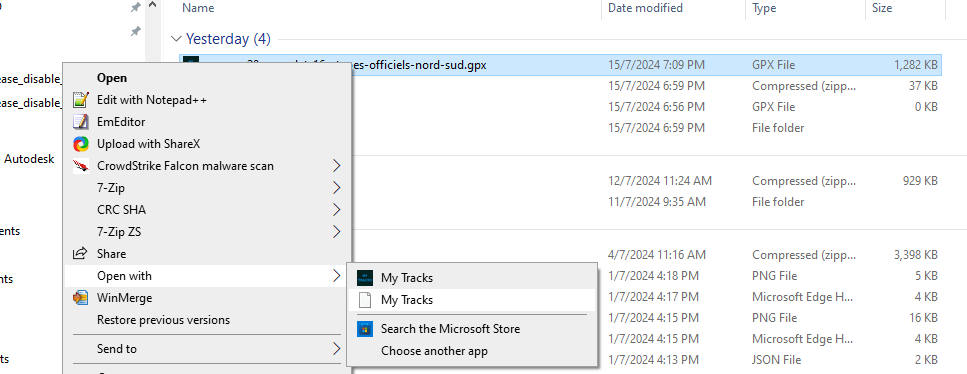967x374 pixels.
Task: Open with the second My Tracks entry
Action: coord(472,300)
